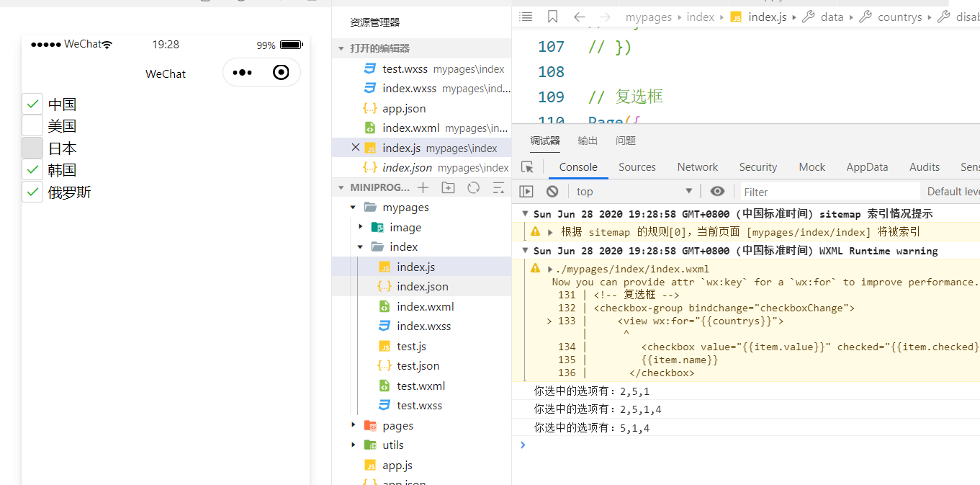Collapse the index folder in tree

coord(361,247)
